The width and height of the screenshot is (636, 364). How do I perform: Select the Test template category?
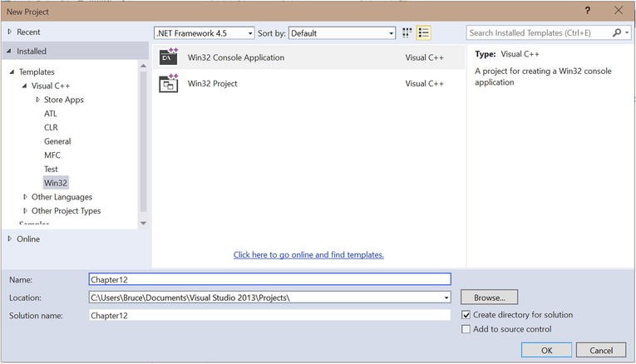click(51, 169)
